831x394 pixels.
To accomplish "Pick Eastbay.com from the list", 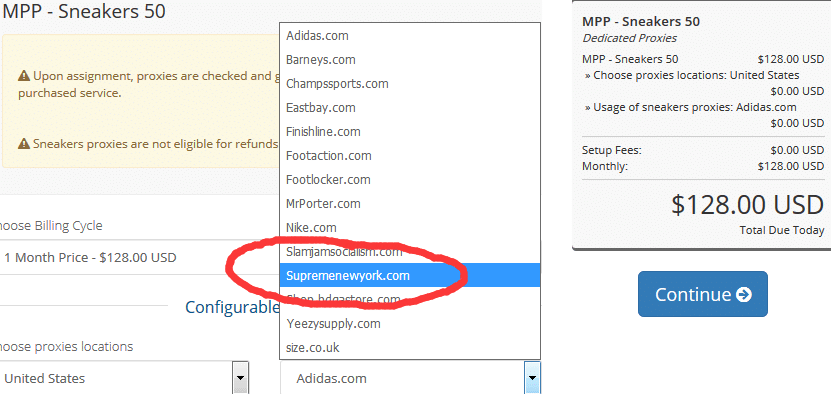I will (x=410, y=108).
